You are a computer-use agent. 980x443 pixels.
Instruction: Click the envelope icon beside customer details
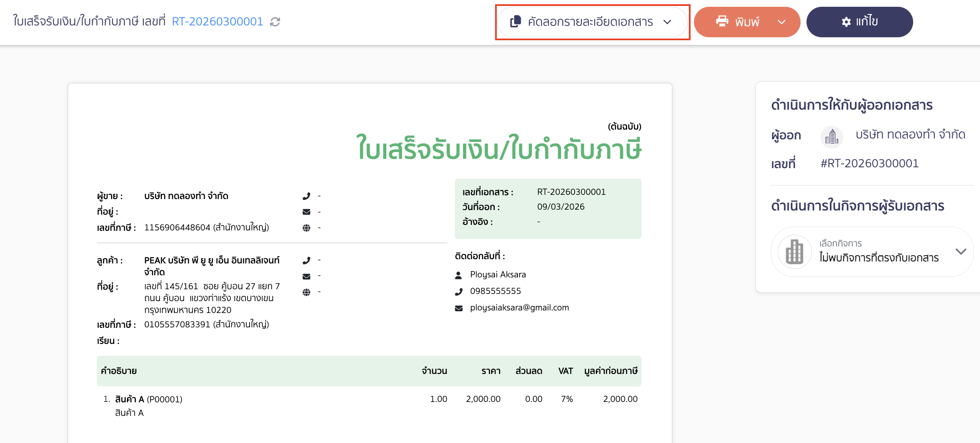coord(306,276)
